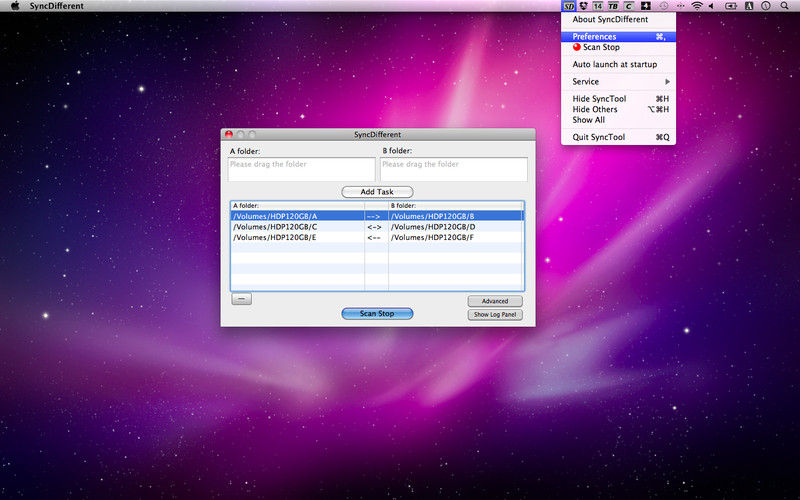This screenshot has width=800, height=500.
Task: Close the SyncDifferent window
Action: (x=229, y=134)
